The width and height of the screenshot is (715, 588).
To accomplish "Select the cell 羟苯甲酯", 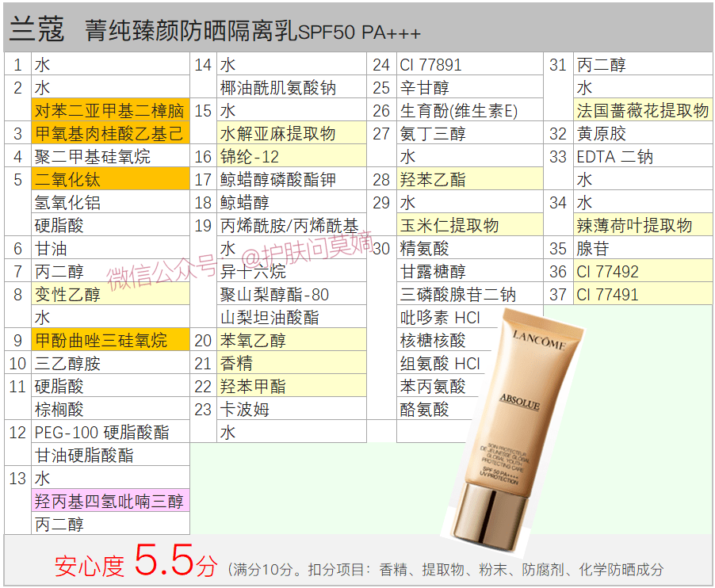I will click(292, 386).
